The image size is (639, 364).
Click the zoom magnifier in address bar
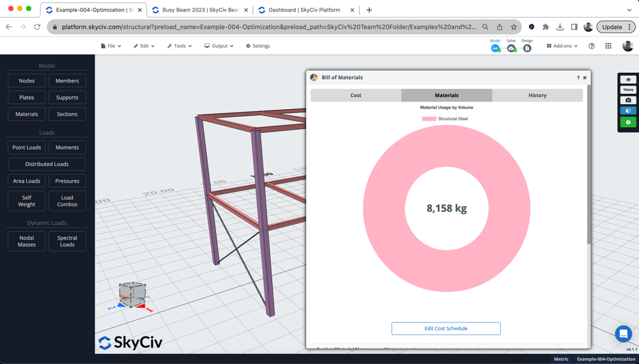click(485, 27)
